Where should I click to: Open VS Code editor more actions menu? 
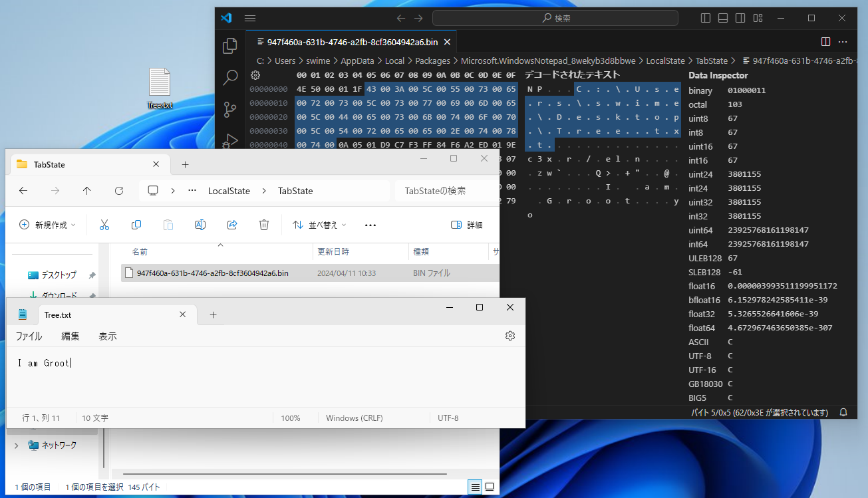point(843,42)
